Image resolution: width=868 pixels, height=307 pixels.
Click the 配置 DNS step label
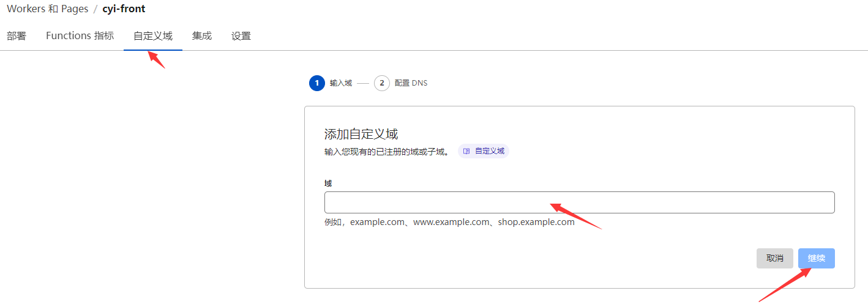coord(411,83)
